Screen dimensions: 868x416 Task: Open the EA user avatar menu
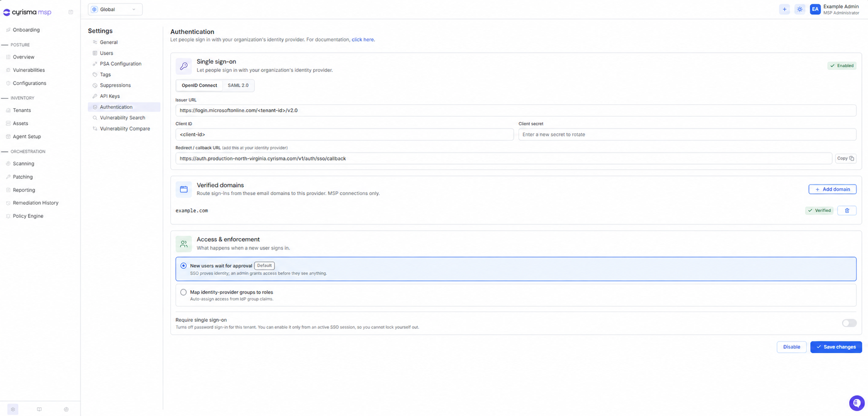point(815,9)
